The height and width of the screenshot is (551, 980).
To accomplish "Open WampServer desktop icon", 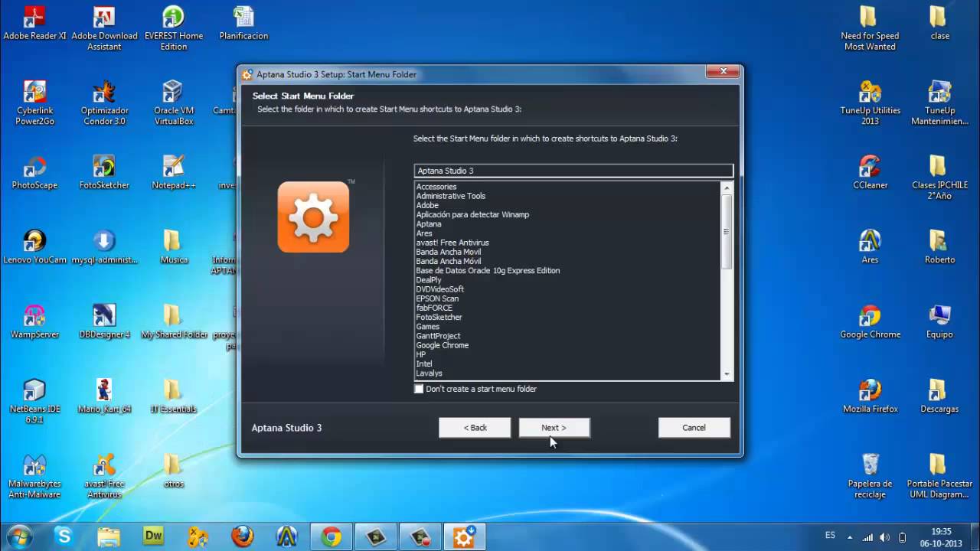I will [34, 322].
